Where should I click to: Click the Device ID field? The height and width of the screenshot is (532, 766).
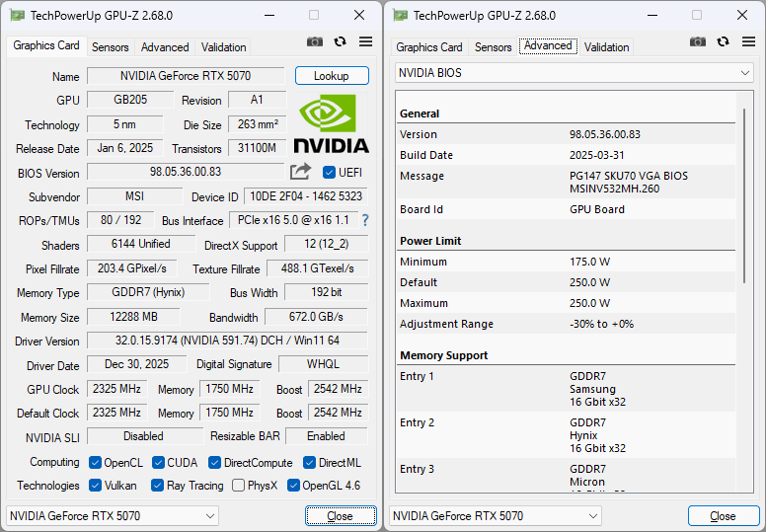(x=306, y=196)
